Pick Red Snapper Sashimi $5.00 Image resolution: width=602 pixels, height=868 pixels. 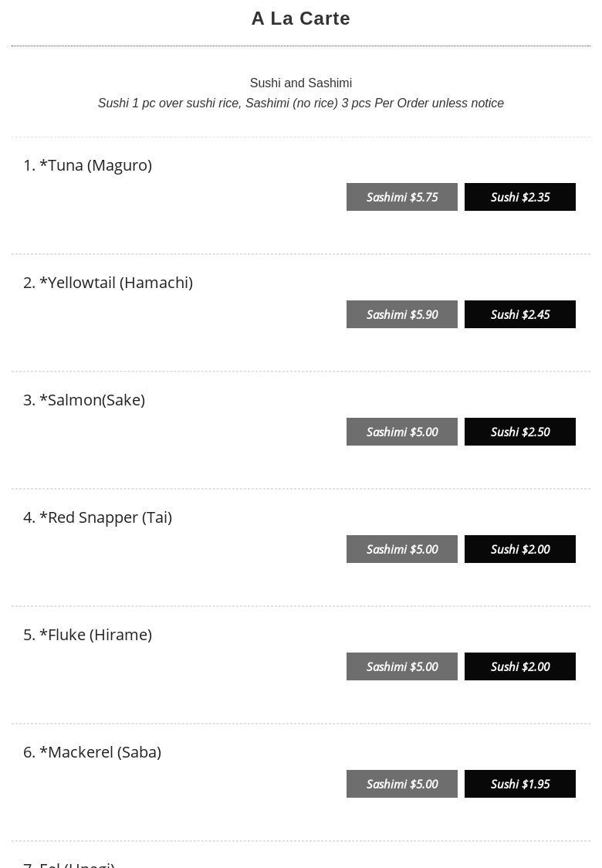(401, 549)
